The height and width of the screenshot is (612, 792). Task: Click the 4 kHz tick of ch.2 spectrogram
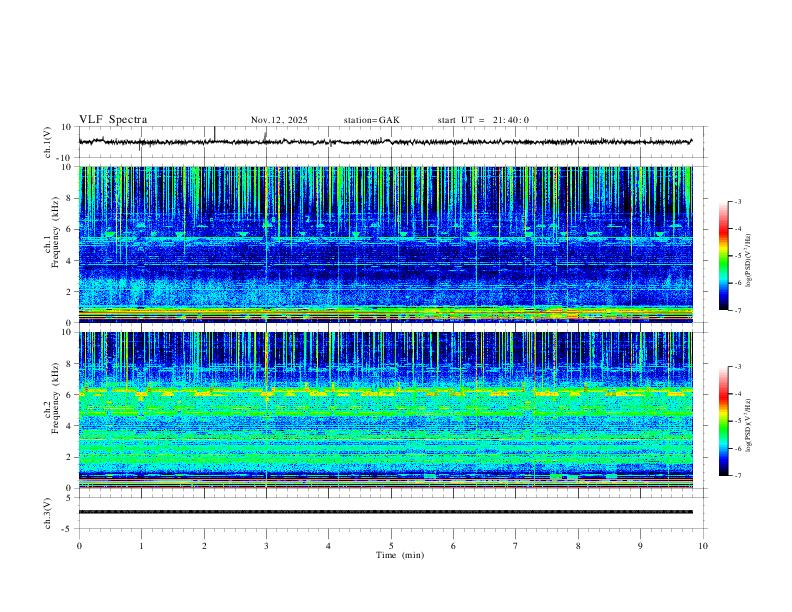(x=70, y=426)
